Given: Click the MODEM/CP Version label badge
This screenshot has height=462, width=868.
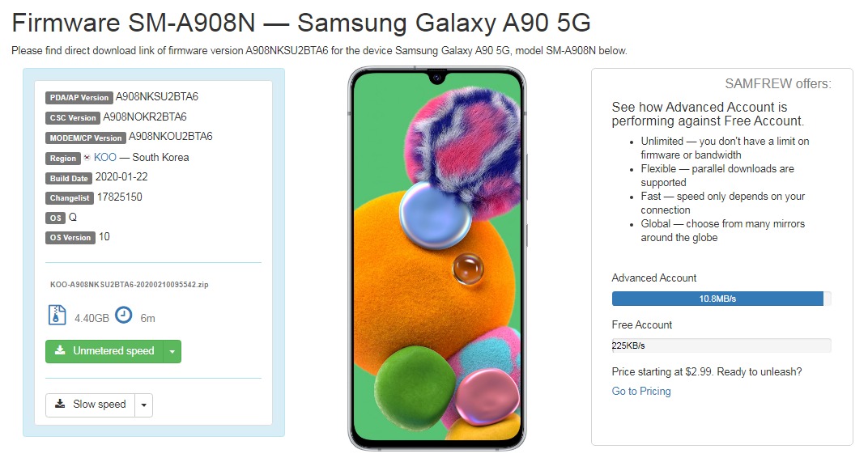Looking at the screenshot, I should pyautogui.click(x=85, y=138).
